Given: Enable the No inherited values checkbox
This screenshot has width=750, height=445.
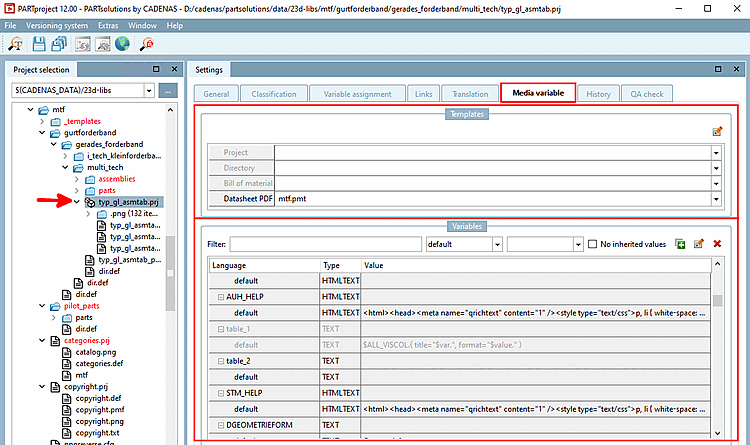Looking at the screenshot, I should tap(594, 244).
